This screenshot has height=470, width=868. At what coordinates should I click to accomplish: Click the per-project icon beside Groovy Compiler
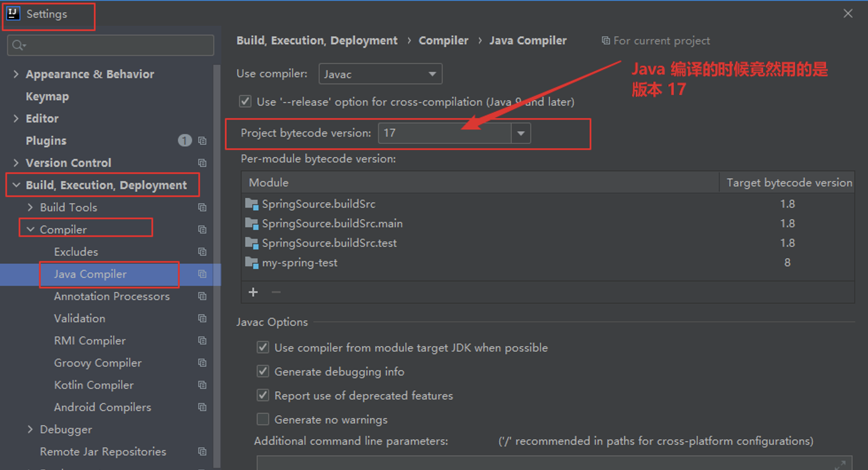(x=202, y=363)
